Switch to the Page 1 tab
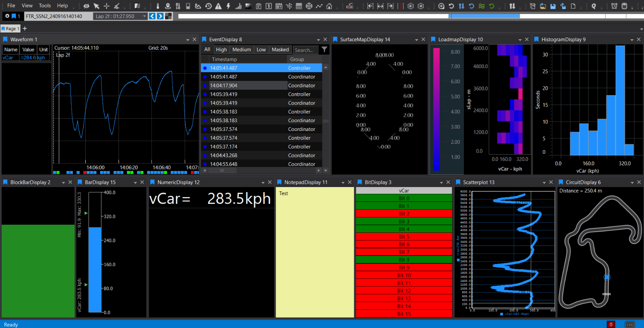The width and height of the screenshot is (644, 328). (11, 29)
